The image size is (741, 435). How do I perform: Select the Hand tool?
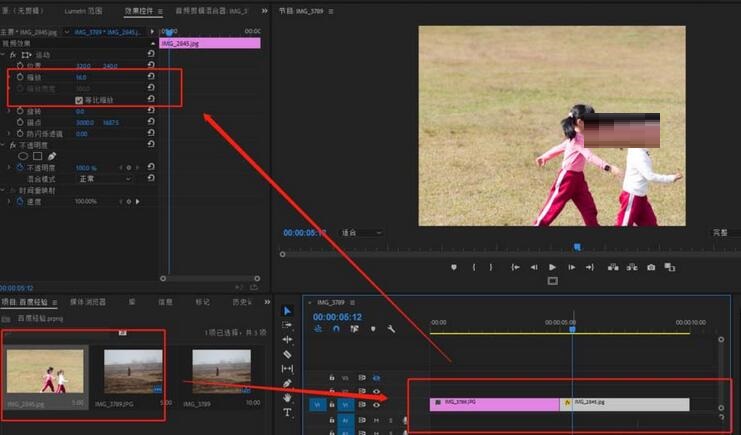(288, 397)
